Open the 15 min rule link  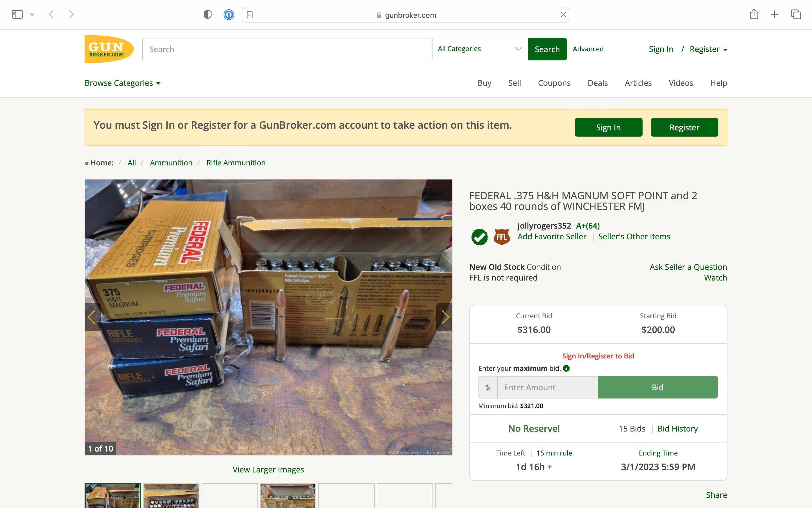pos(554,453)
